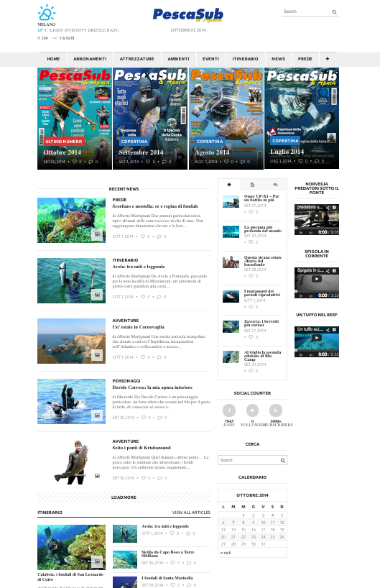Viewport: 380px width, 588px height.
Task: Play the Un tuffo nel reef video
Action: click(x=317, y=338)
